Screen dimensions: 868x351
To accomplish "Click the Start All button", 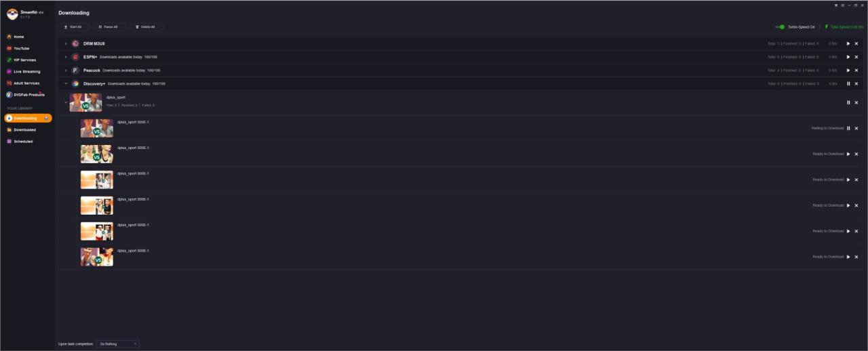I will [x=73, y=27].
